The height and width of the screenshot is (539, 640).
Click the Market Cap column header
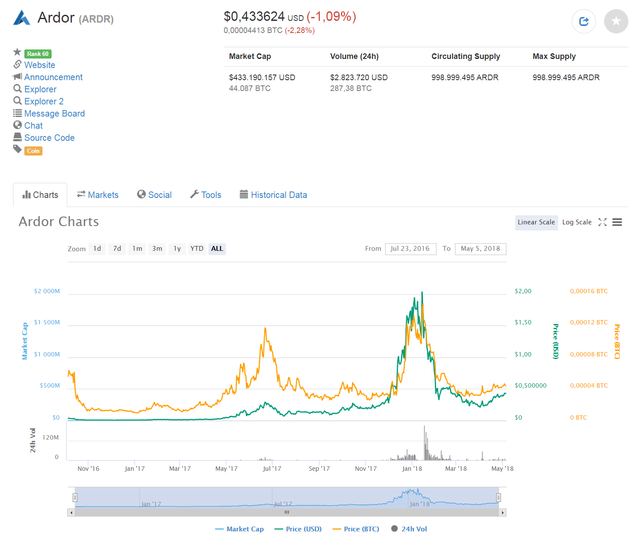(250, 56)
